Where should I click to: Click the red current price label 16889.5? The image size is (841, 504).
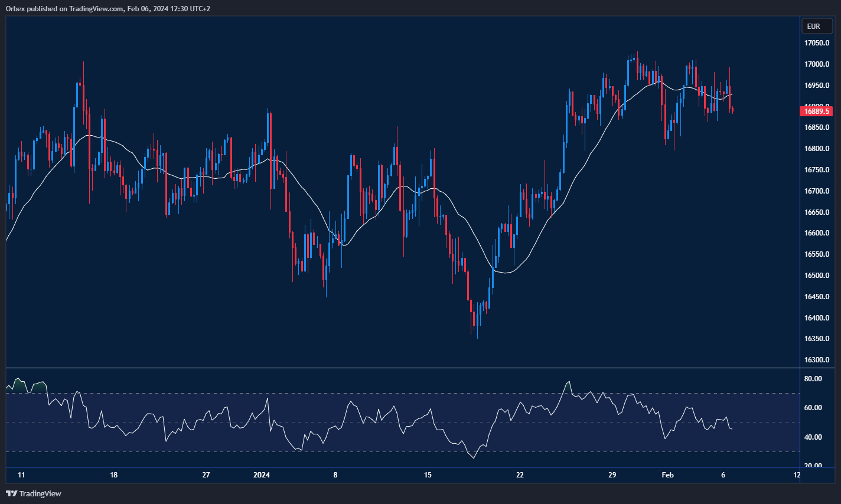point(817,111)
